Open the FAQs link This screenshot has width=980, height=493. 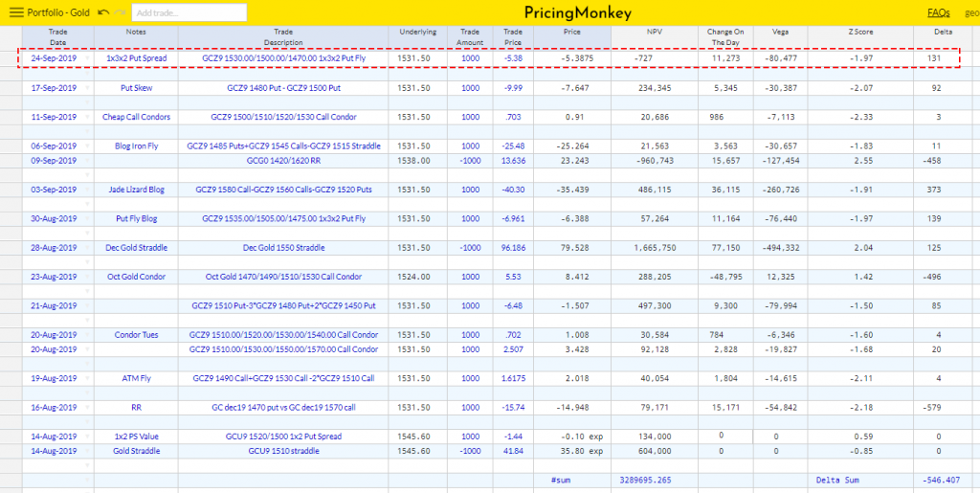(939, 12)
